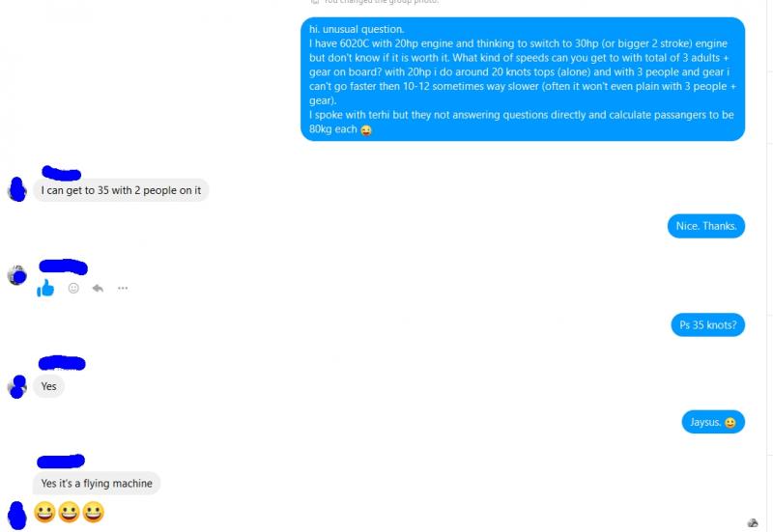Image resolution: width=773 pixels, height=532 pixels.
Task: Click the smiley emoji in the Jaysus bubble
Action: [x=730, y=423]
